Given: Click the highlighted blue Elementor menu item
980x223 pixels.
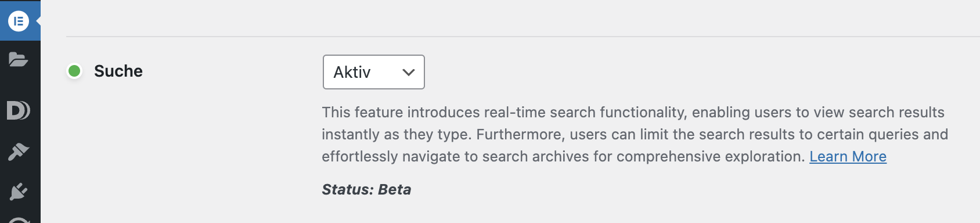Looking at the screenshot, I should 20,20.
